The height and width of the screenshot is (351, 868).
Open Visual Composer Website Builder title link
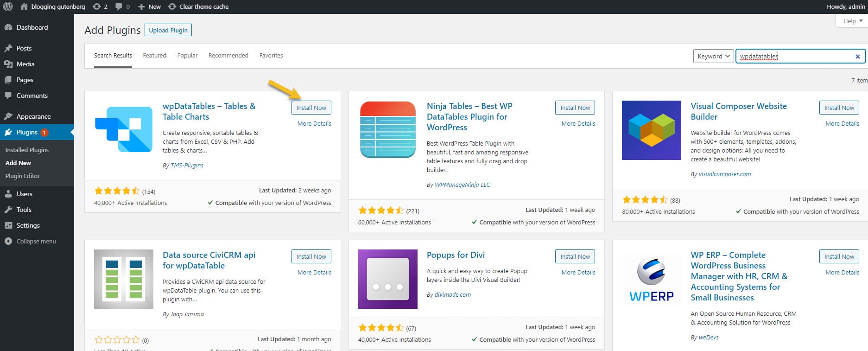739,111
